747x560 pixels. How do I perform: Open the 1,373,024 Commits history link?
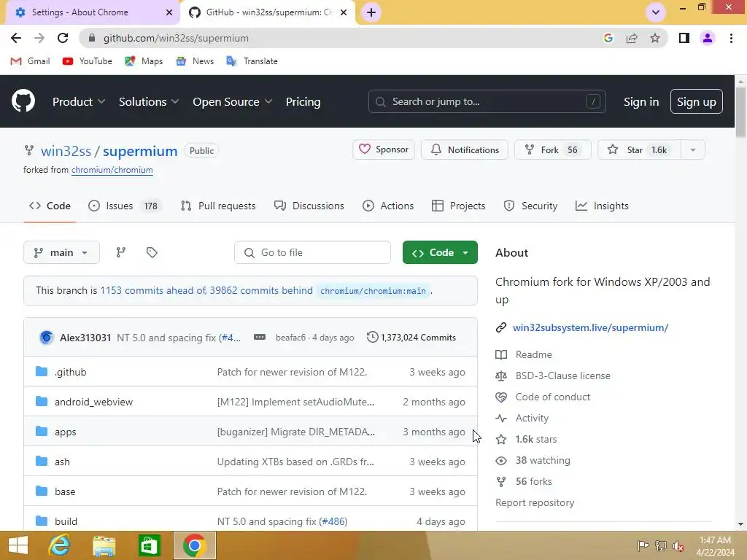(411, 337)
